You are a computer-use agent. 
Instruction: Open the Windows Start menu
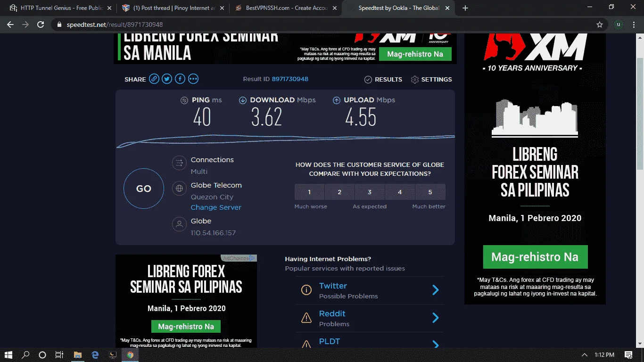(x=8, y=354)
